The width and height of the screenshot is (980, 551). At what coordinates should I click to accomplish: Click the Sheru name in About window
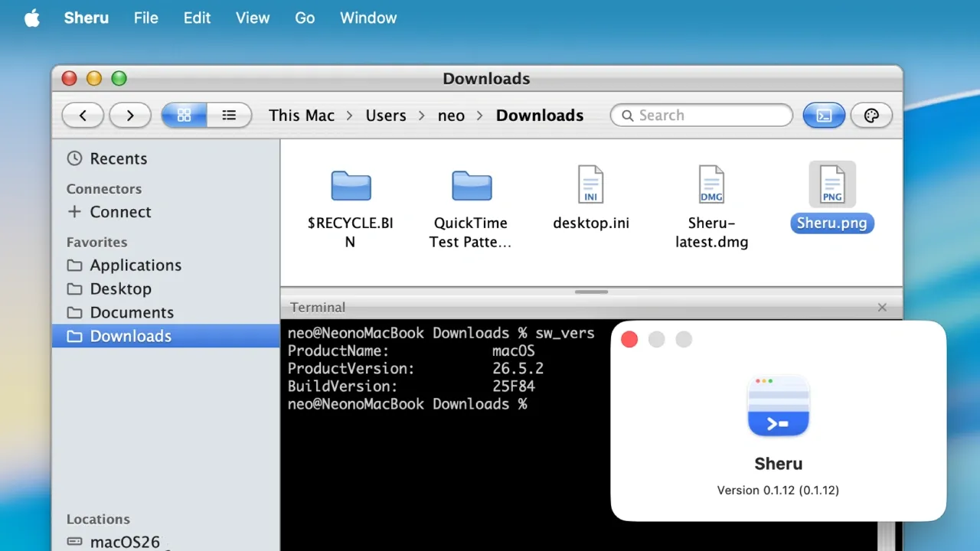click(779, 464)
